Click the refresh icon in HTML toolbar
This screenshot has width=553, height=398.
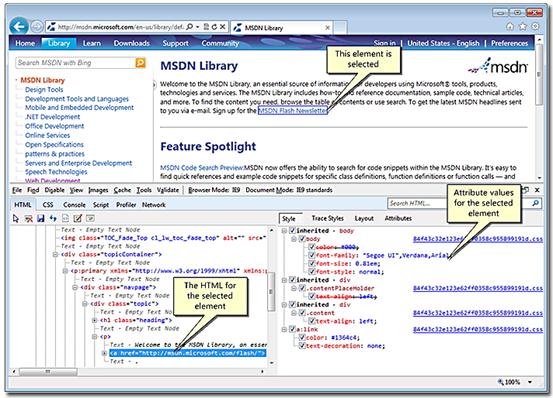click(x=53, y=219)
